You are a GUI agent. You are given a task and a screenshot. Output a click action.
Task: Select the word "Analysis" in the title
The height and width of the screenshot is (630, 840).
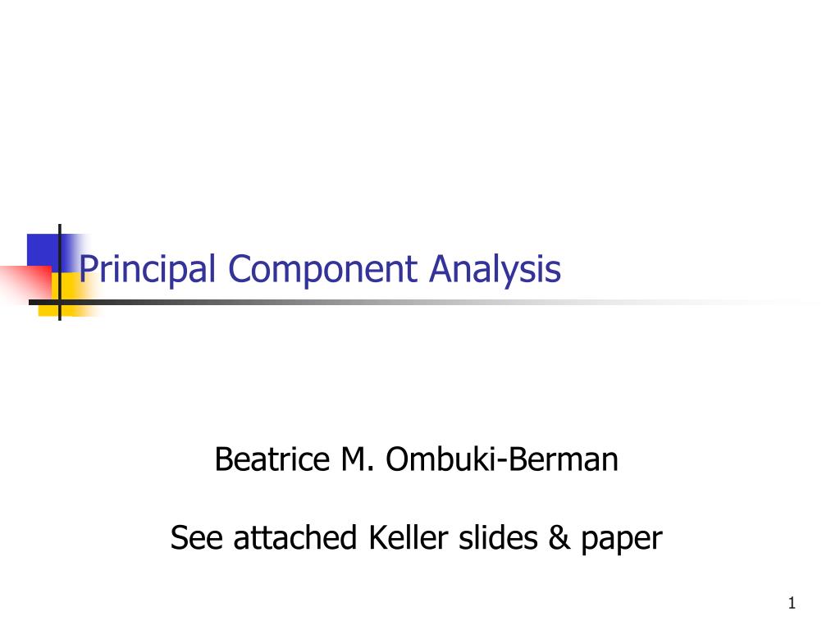point(495,269)
